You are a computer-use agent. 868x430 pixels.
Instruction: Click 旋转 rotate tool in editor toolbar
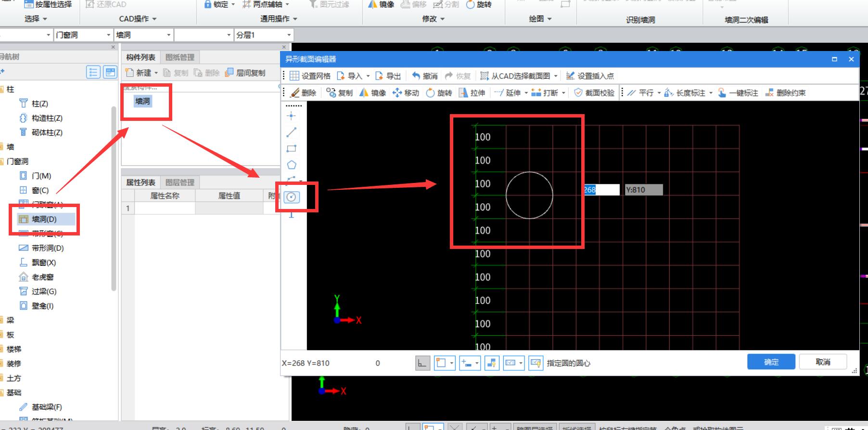[439, 92]
